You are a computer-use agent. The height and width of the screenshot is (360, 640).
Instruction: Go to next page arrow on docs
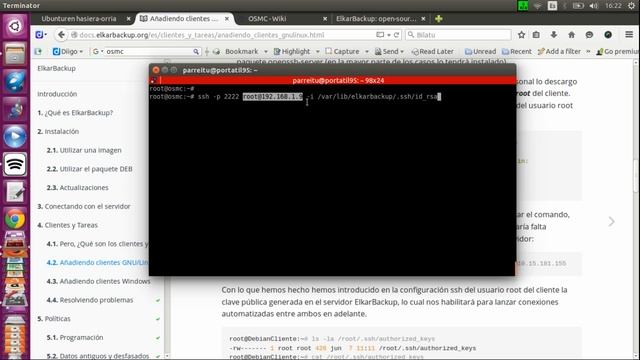click(611, 222)
